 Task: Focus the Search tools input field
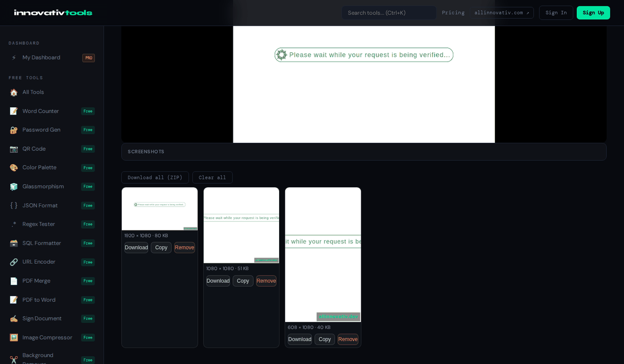click(x=389, y=13)
